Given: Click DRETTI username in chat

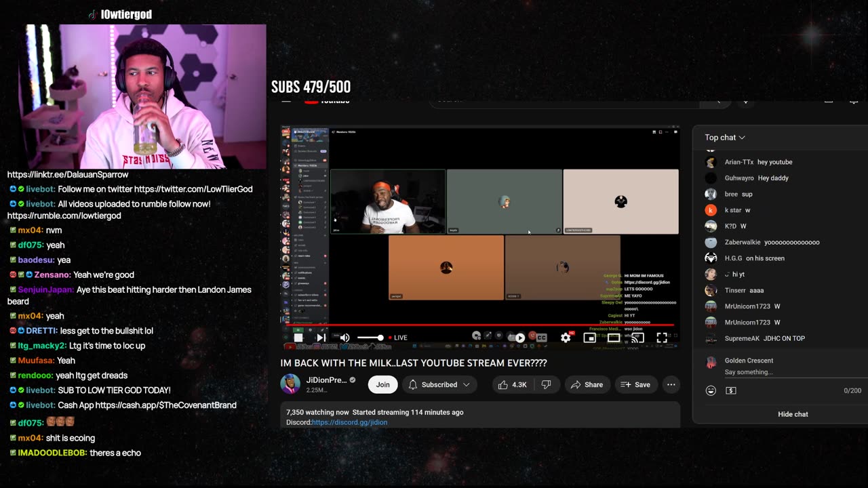Looking at the screenshot, I should 41,331.
